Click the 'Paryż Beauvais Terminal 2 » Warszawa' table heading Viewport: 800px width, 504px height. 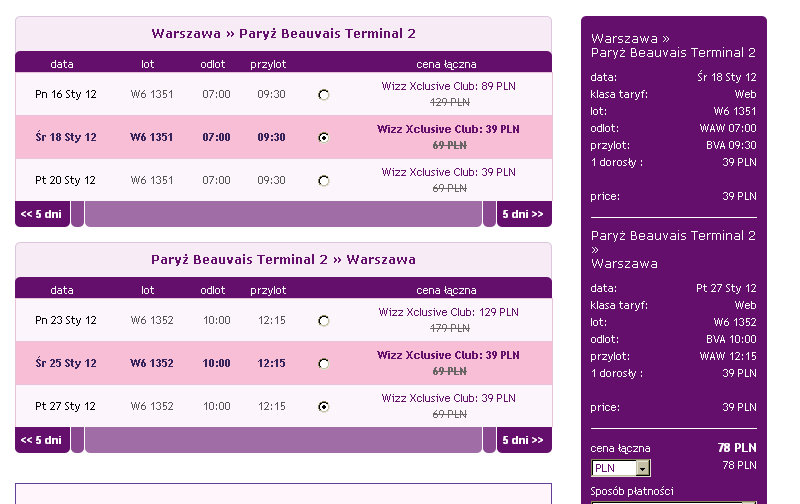[x=283, y=260]
